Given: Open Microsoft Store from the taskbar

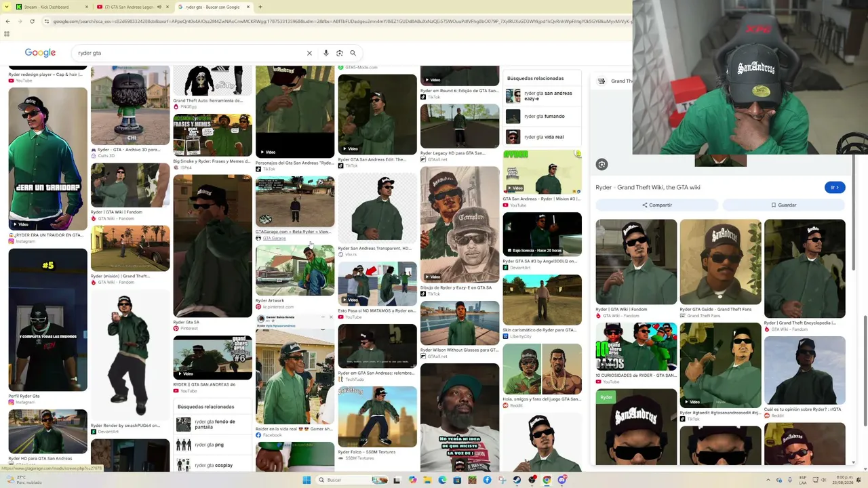Looking at the screenshot, I should (457, 480).
